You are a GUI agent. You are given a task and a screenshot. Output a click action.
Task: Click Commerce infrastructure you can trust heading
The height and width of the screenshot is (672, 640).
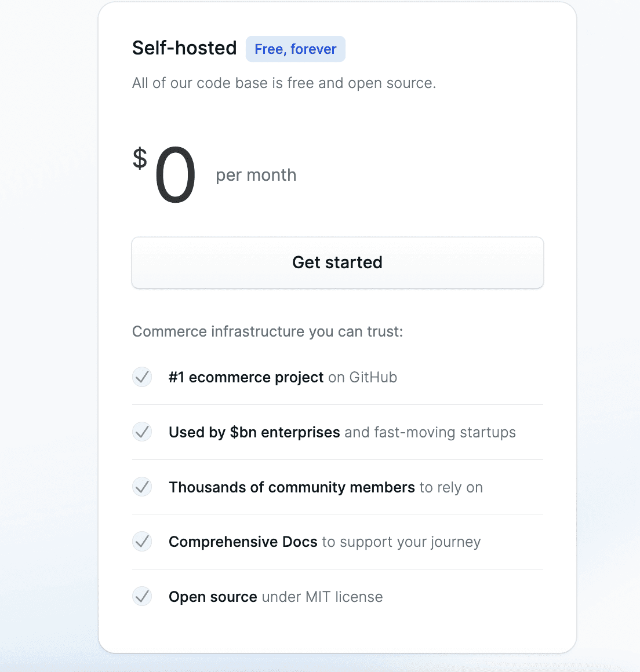point(268,331)
